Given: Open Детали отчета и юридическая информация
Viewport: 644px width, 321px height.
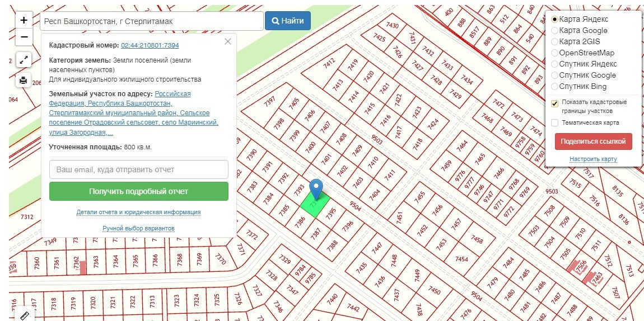Looking at the screenshot, I should click(x=138, y=213).
